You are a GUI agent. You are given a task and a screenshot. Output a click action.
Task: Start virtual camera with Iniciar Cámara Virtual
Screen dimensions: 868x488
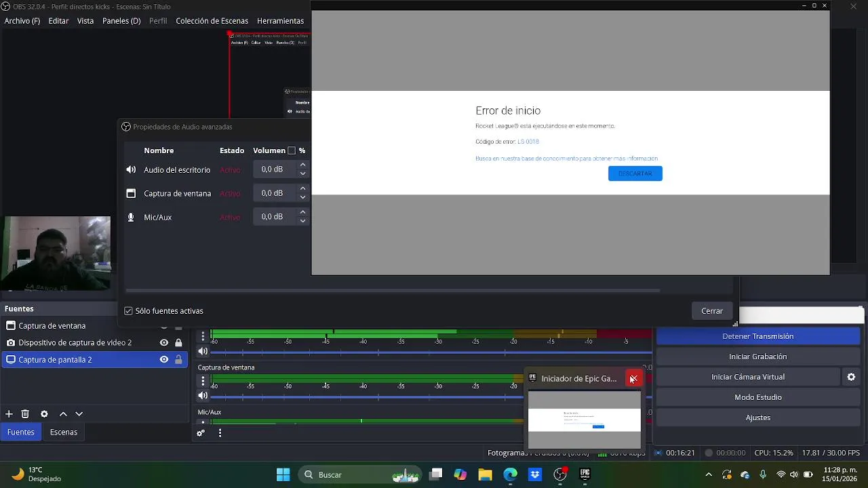[748, 377]
